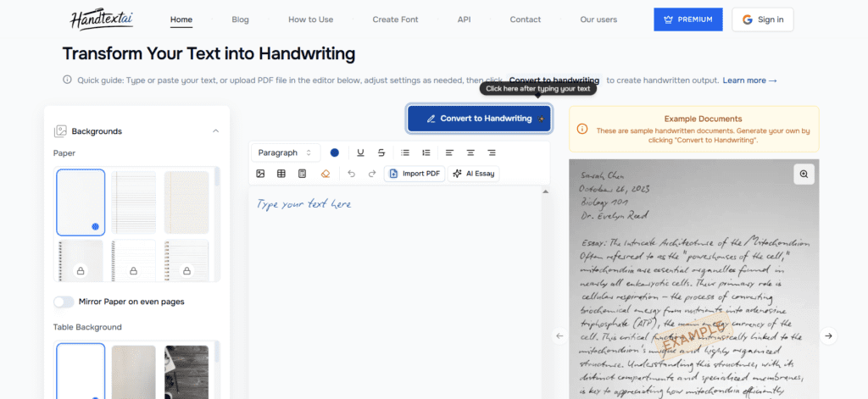Select the dark desk table background
Viewport: 868px width, 399px height.
[x=186, y=372]
